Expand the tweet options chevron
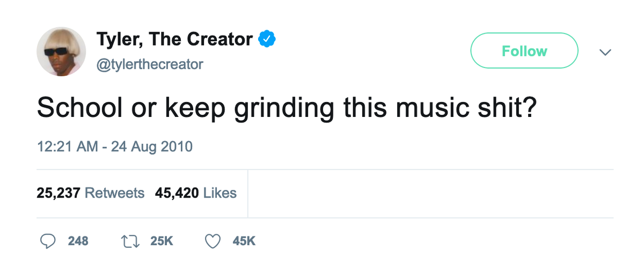644x272 pixels. [605, 52]
